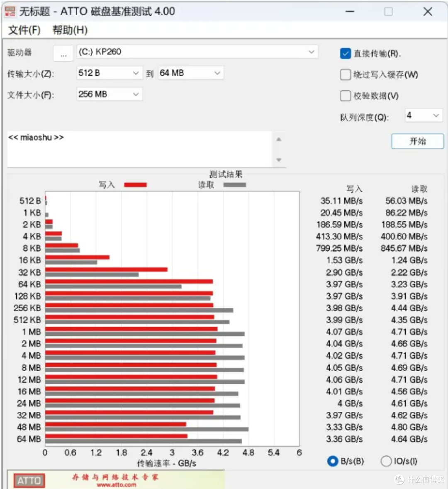Click the red write bar for 32 KB
This screenshot has height=489, width=448.
(106, 269)
